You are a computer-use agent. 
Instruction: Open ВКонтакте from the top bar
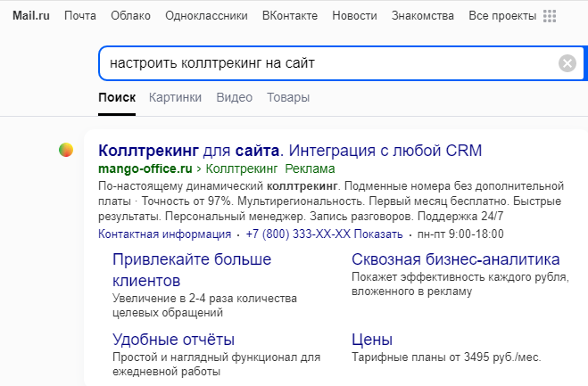(x=291, y=16)
